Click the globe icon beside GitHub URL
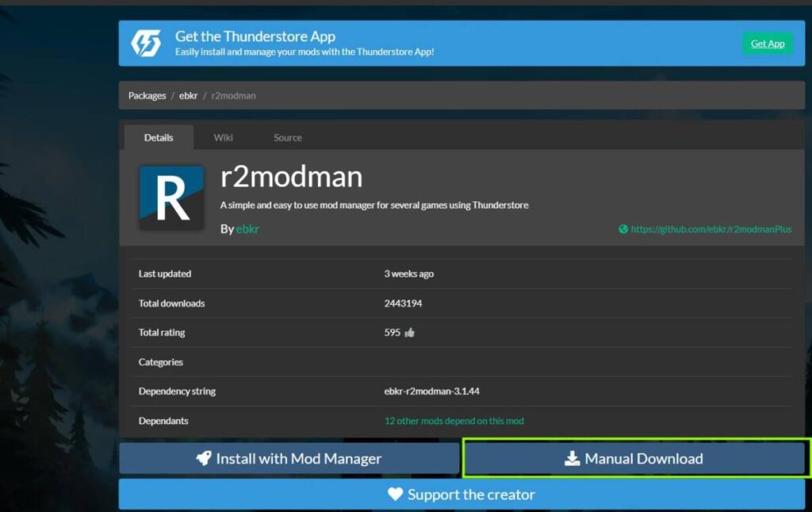The height and width of the screenshot is (512, 812). (x=623, y=229)
